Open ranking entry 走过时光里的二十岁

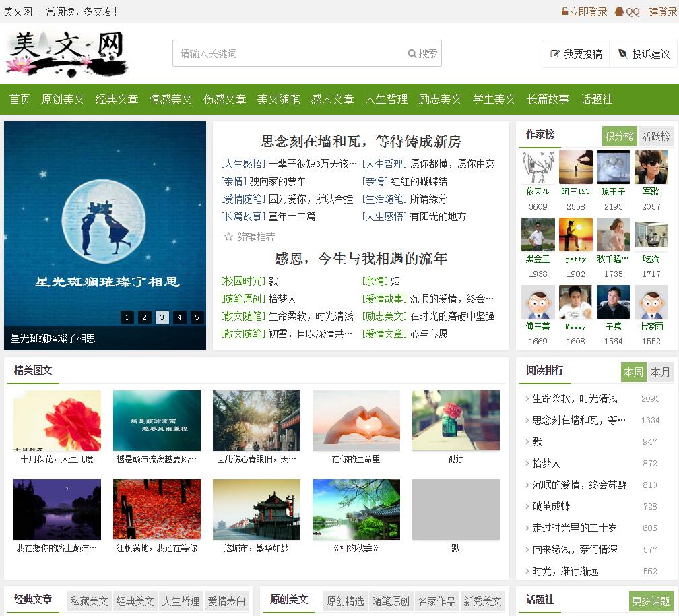[x=574, y=528]
